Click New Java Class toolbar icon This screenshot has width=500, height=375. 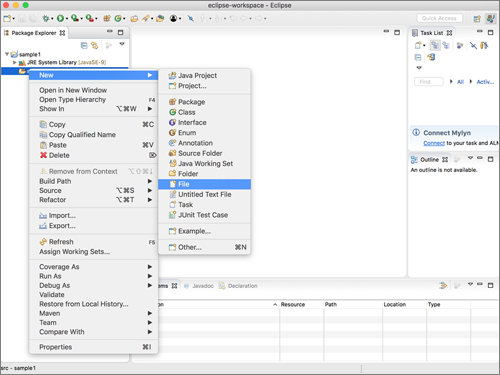118,18
